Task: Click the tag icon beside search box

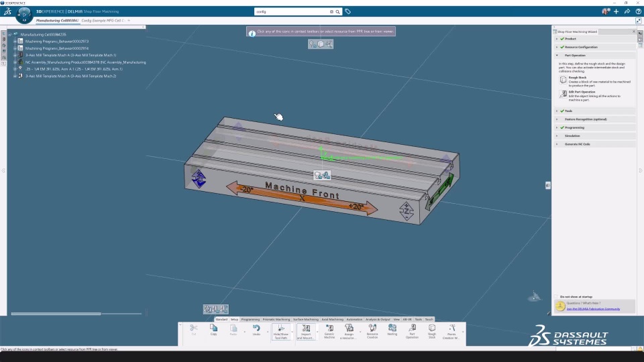Action: 348,11
